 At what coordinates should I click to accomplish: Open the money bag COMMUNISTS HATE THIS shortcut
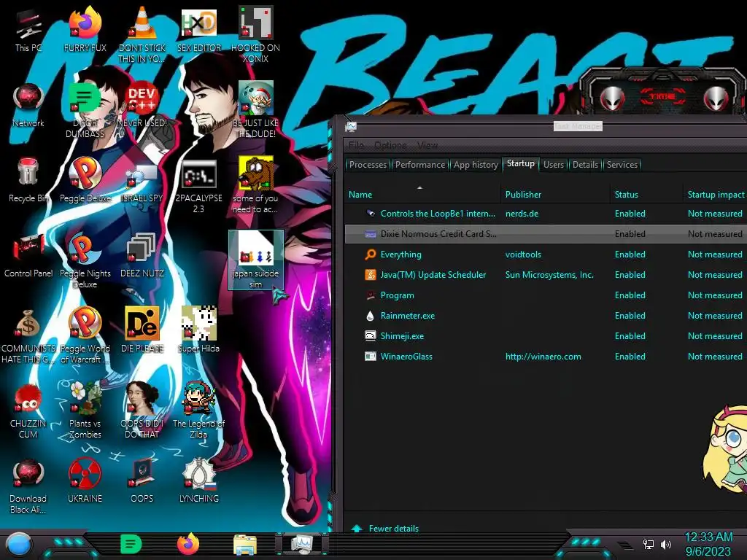28,336
